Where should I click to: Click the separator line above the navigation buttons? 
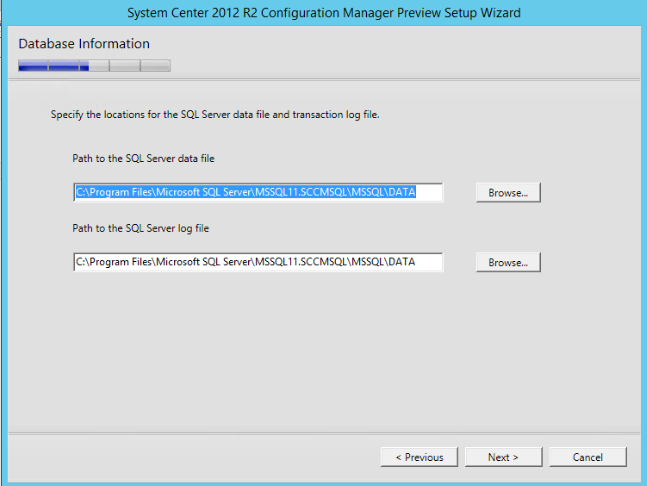pos(324,435)
